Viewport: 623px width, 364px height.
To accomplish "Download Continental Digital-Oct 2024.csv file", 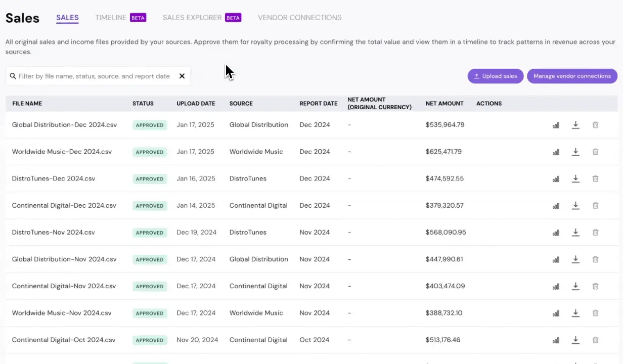I will [x=575, y=340].
